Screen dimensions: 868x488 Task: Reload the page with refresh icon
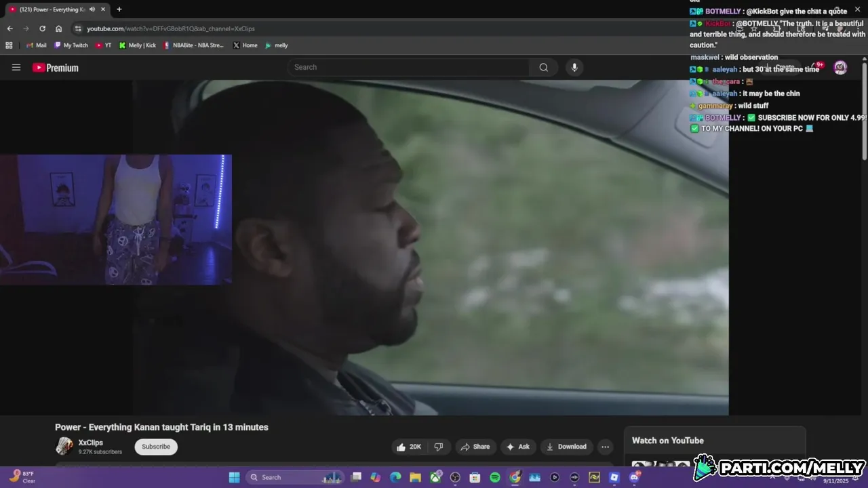[42, 28]
